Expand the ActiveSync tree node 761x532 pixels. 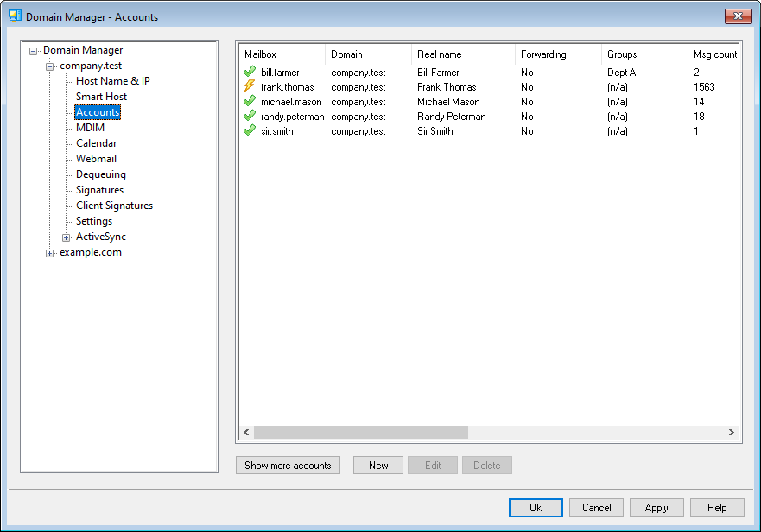pos(67,237)
